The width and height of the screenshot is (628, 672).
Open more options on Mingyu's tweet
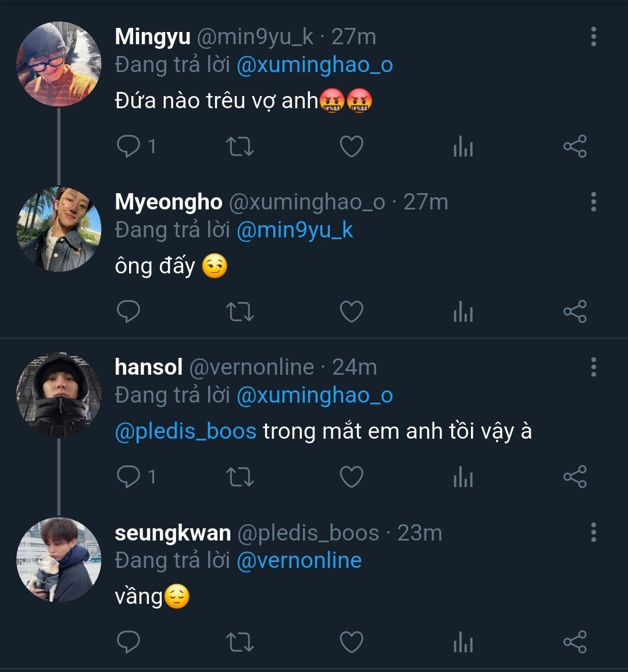(x=593, y=37)
